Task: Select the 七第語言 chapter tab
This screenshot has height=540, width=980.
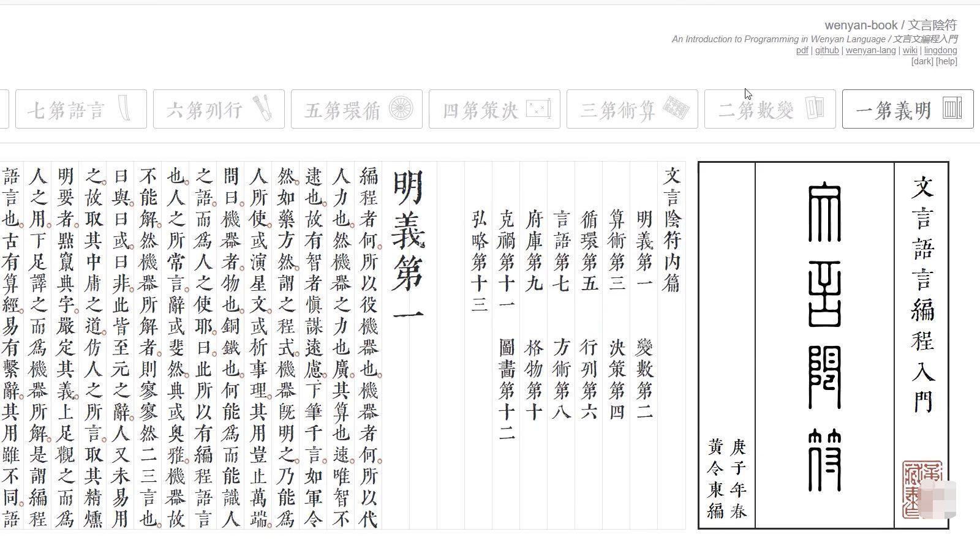Action: 81,109
